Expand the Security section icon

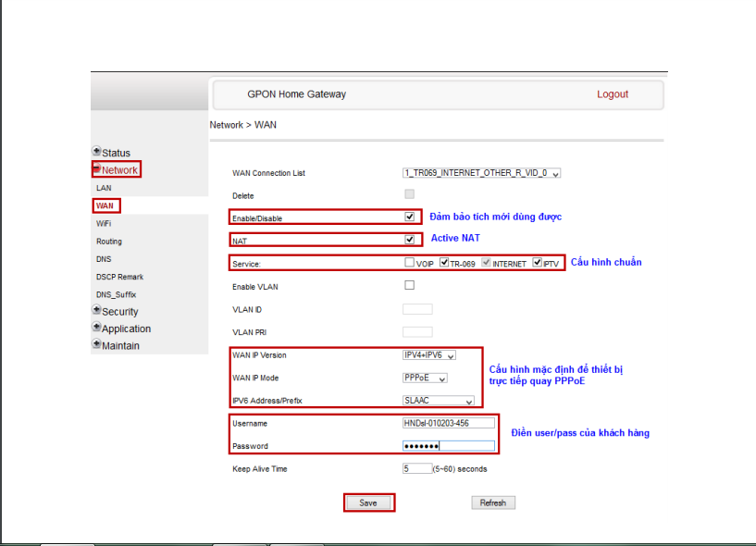tap(96, 311)
